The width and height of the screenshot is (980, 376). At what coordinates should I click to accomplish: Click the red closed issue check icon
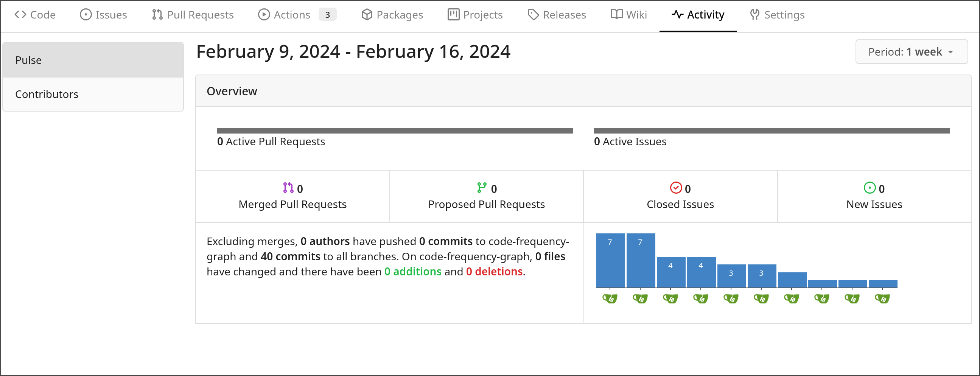pyautogui.click(x=676, y=188)
